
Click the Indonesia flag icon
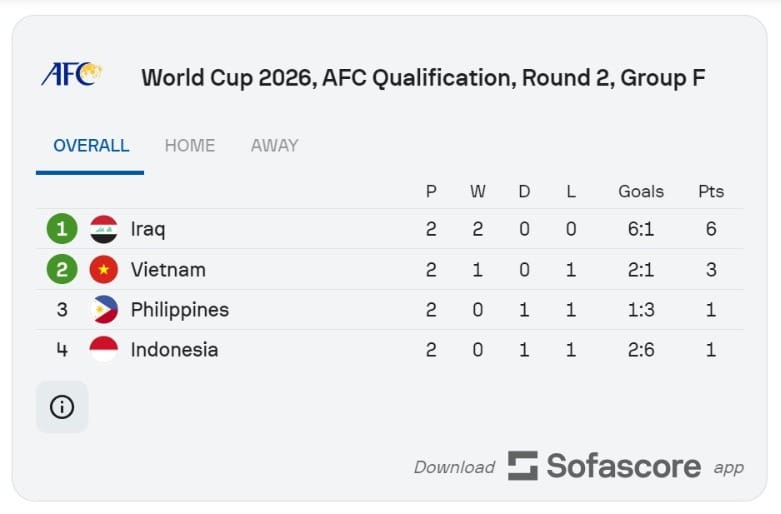[x=104, y=350]
